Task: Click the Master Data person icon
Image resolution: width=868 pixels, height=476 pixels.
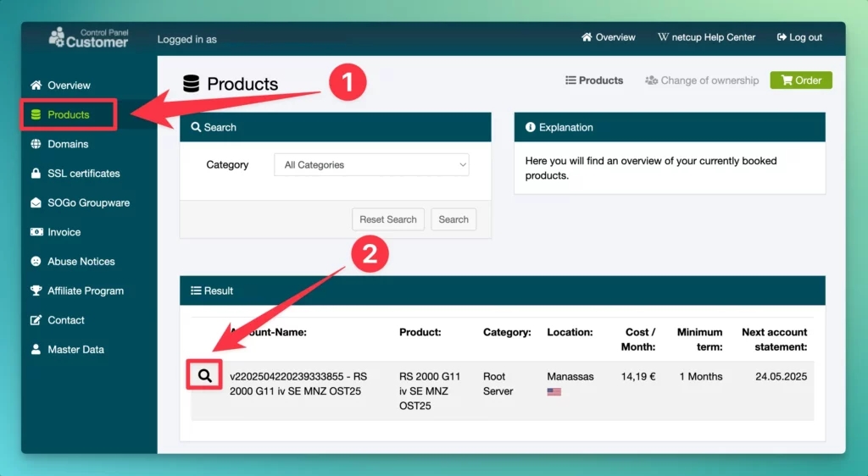Action: coord(36,350)
